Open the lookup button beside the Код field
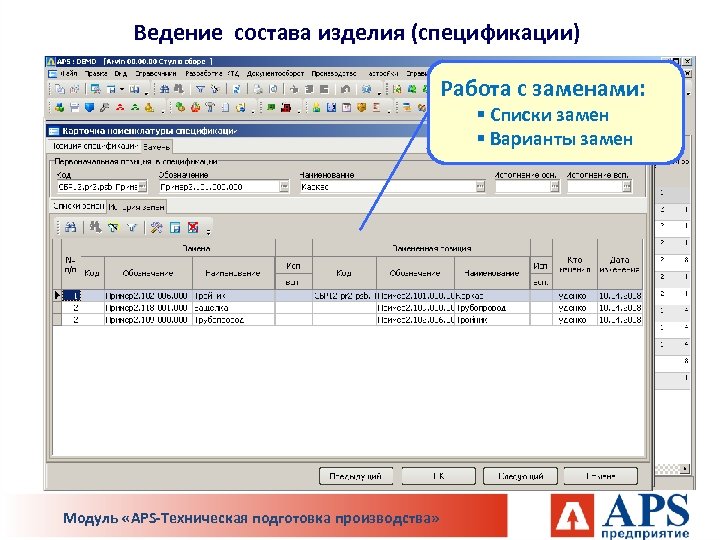720x540 pixels. pos(143,186)
